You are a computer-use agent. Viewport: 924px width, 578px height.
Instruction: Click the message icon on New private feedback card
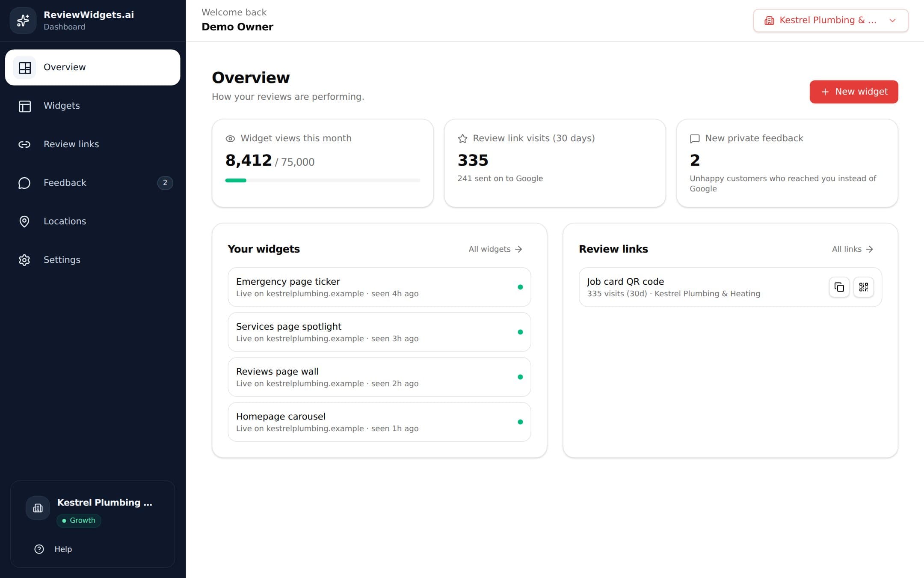(695, 139)
